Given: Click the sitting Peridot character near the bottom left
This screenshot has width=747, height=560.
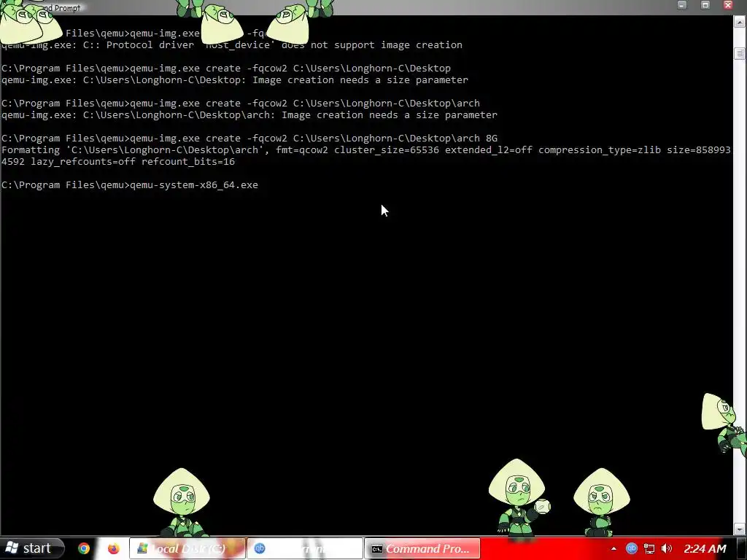Looking at the screenshot, I should pos(181,502).
